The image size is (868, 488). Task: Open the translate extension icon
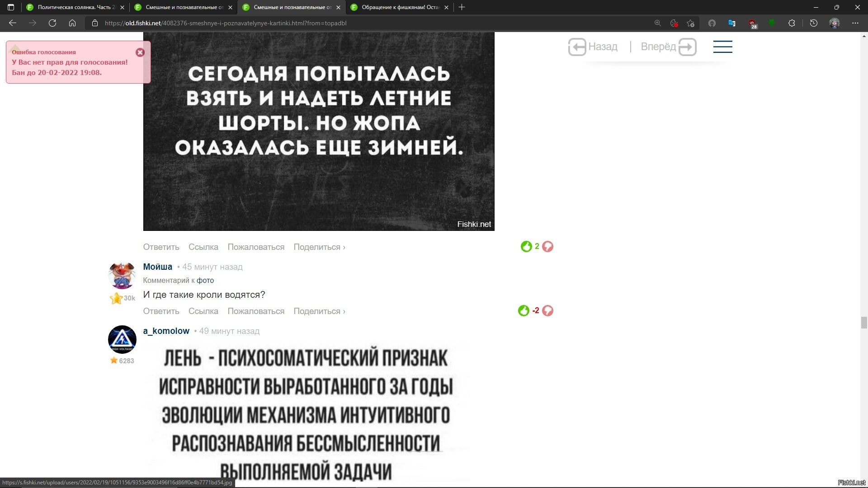tap(732, 23)
